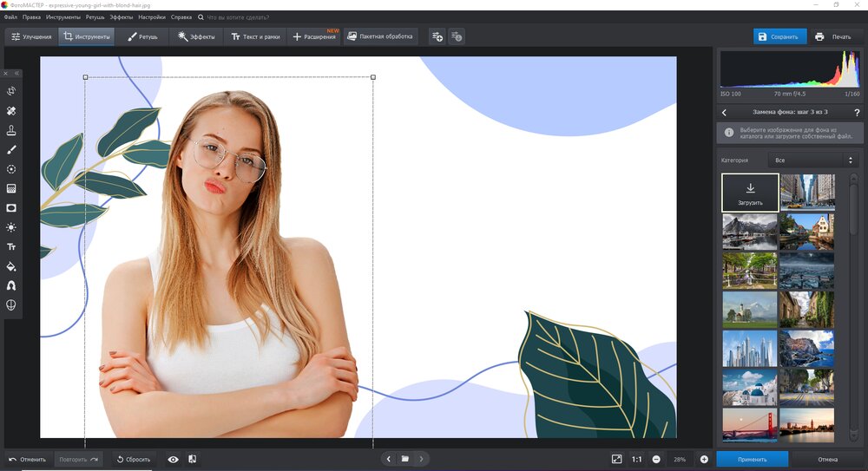This screenshot has height=471, width=868.
Task: Choose the skyscrapers background thumbnail
Action: (750, 349)
